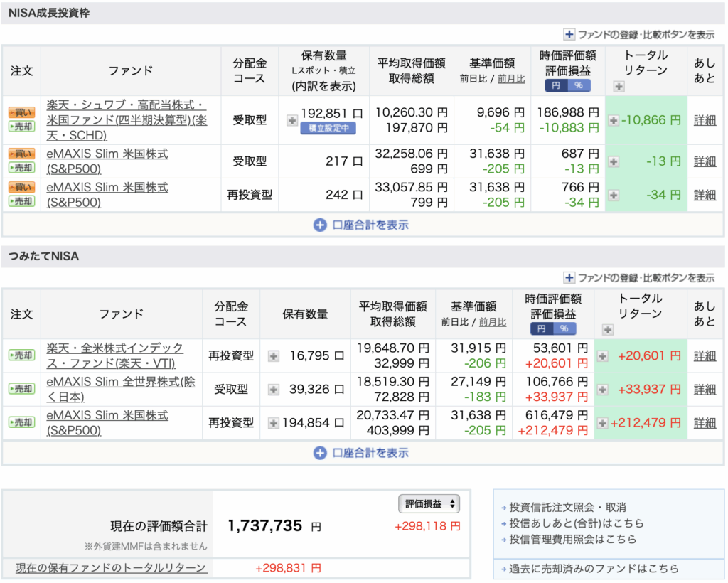
Task: Open 詳細 for the SCHD fund row
Action: coord(705,120)
